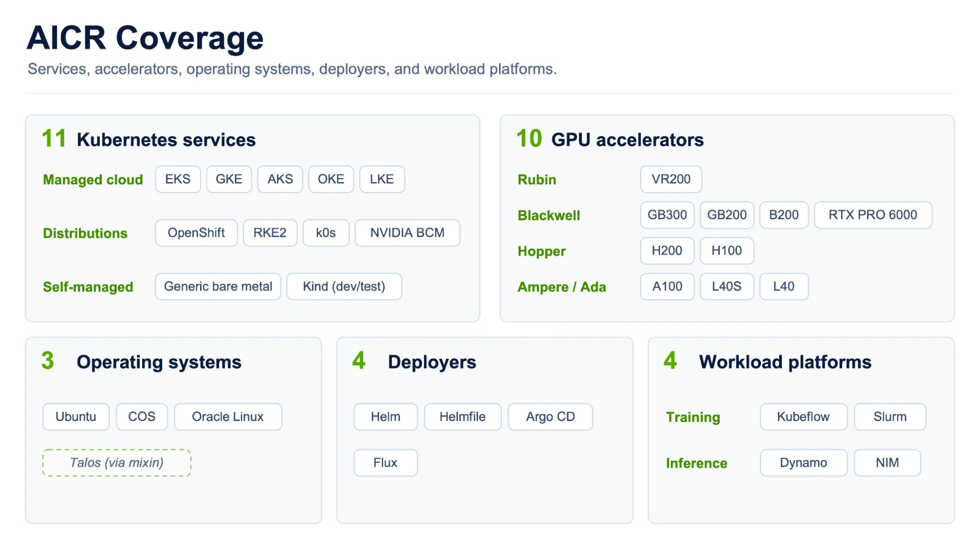
Task: Select the Argo CD chip
Action: pyautogui.click(x=551, y=417)
